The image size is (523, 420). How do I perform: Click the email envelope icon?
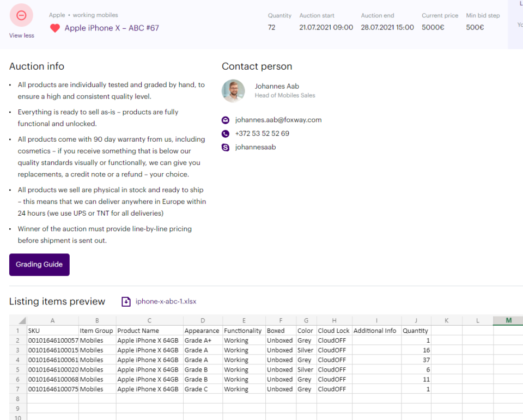coord(226,120)
